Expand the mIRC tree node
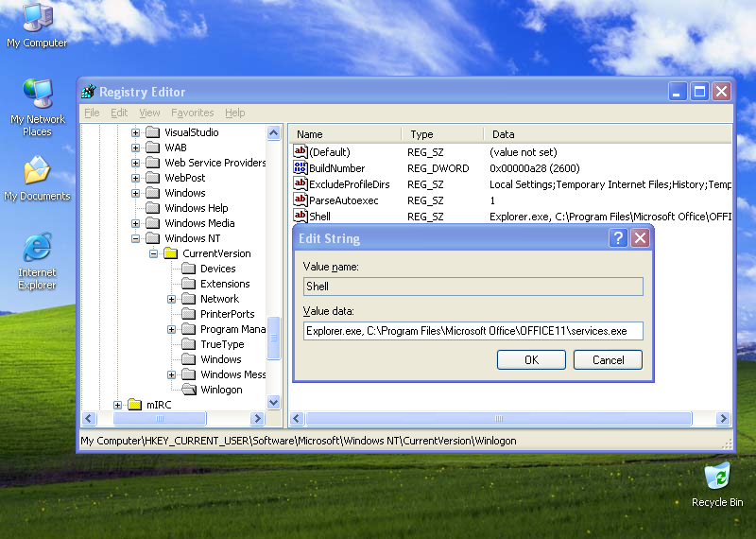The height and width of the screenshot is (539, 756). [117, 405]
